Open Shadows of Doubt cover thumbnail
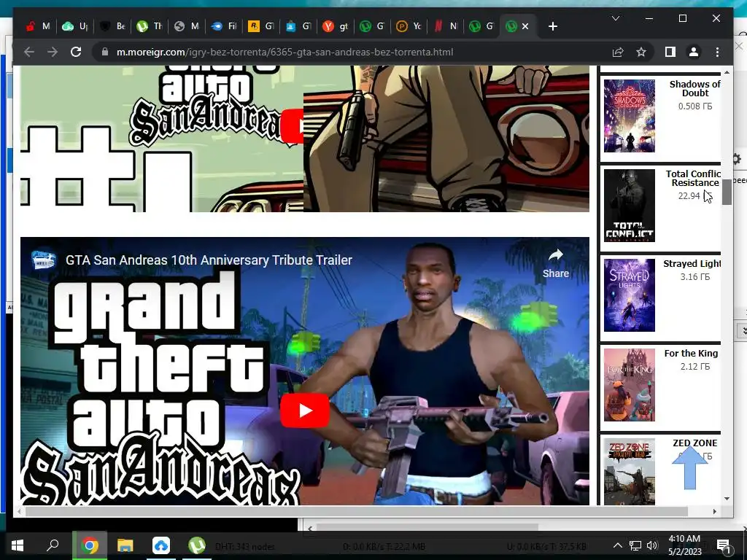This screenshot has height=560, width=747. click(630, 116)
